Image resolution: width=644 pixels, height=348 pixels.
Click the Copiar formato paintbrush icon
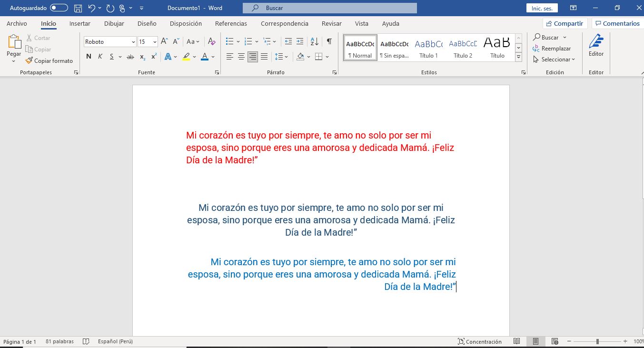click(x=29, y=61)
